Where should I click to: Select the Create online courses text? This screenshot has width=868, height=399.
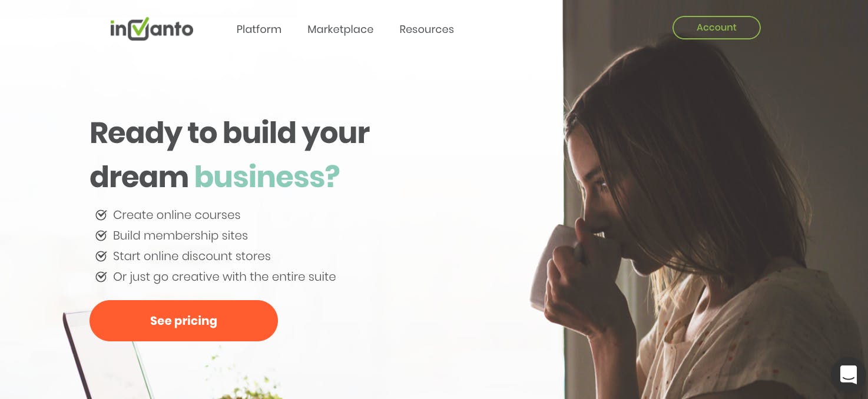click(177, 215)
